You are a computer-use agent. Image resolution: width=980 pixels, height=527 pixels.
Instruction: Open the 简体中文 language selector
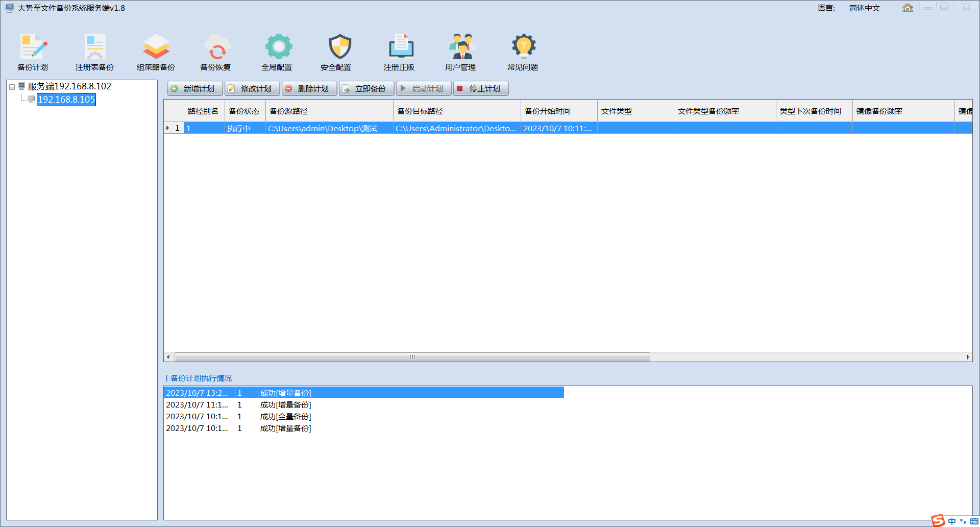[864, 8]
